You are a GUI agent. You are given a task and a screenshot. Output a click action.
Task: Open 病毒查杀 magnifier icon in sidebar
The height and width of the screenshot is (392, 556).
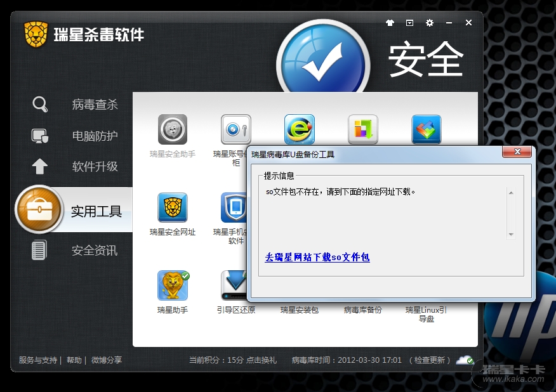[x=40, y=105]
